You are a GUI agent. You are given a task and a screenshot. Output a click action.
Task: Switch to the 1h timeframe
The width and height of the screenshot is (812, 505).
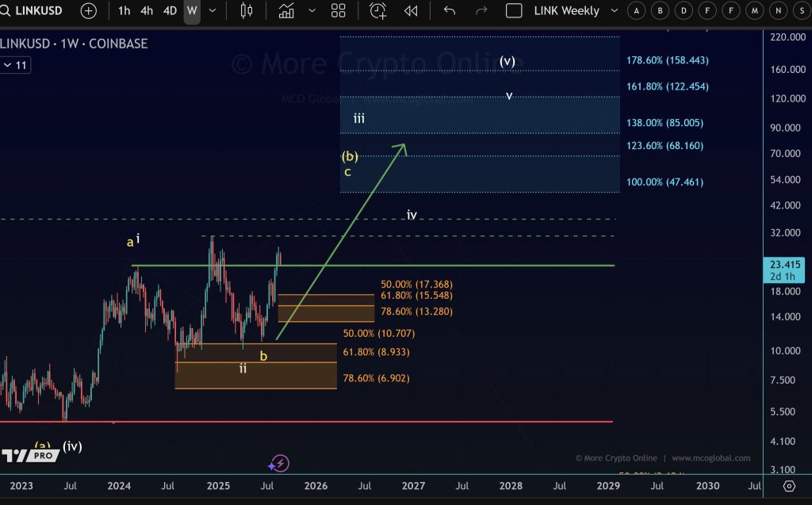[x=124, y=11]
